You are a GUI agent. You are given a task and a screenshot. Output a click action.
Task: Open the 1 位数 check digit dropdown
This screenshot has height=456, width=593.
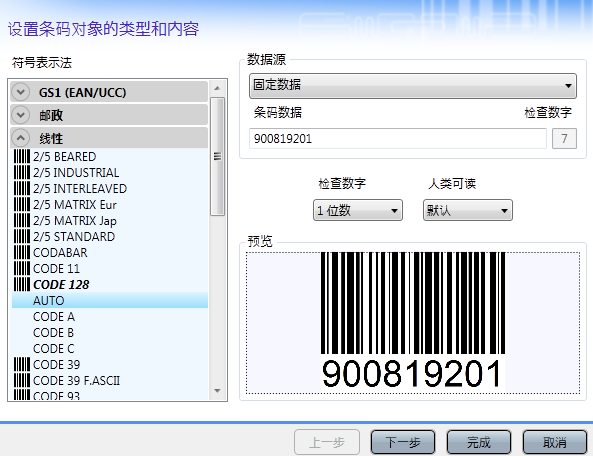pyautogui.click(x=358, y=210)
